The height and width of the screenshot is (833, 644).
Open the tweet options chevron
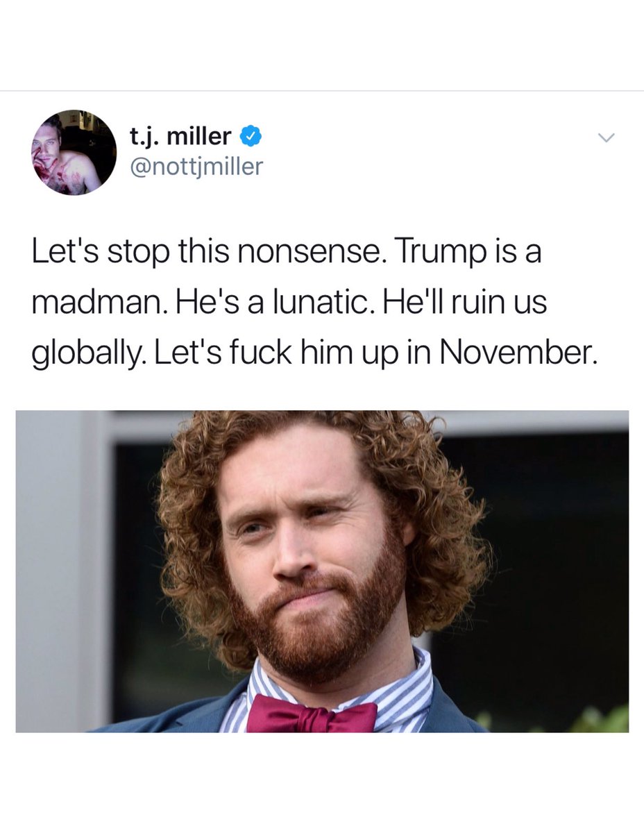(x=607, y=138)
